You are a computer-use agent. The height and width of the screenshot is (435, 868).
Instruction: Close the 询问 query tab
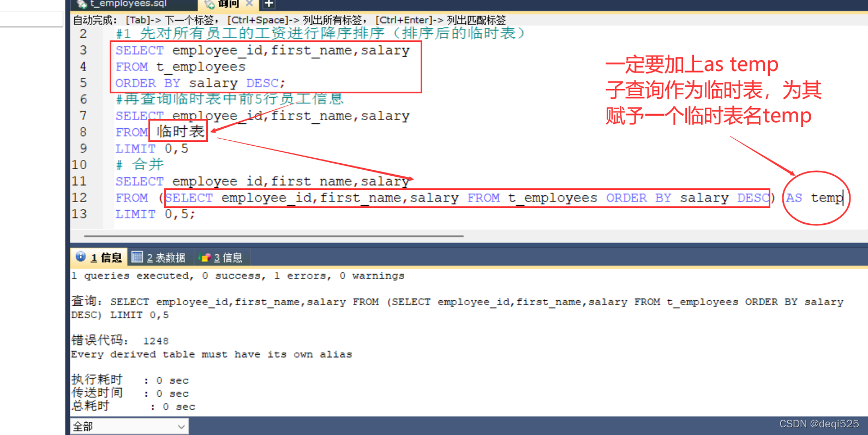250,3
